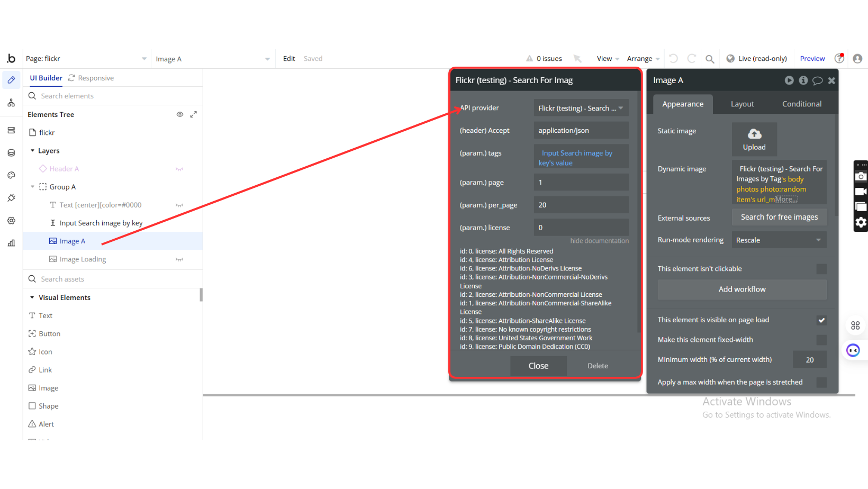The image size is (868, 489).
Task: Click the Bubble logo in the top bar
Action: point(11,58)
